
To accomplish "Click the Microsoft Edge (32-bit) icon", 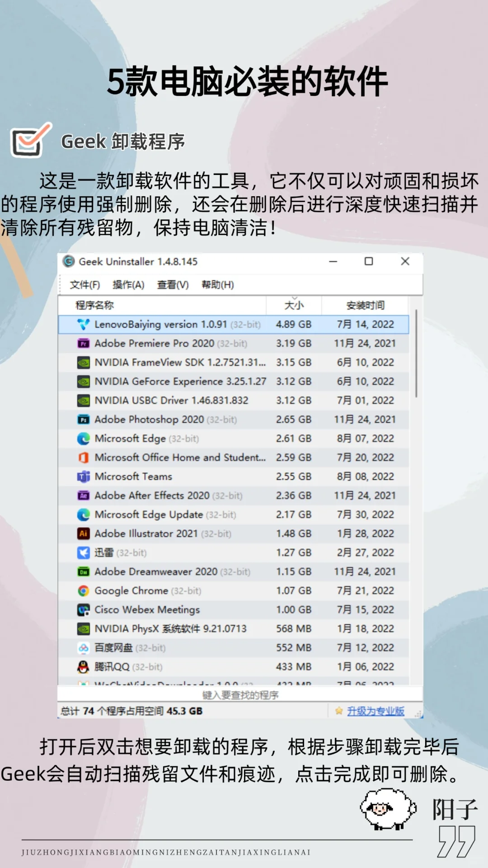I will 84,439.
